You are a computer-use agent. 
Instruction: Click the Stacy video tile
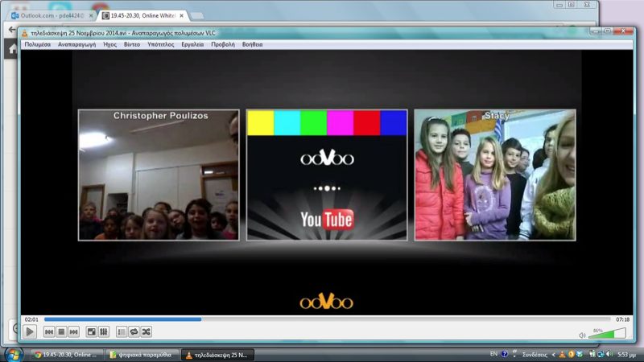point(495,175)
